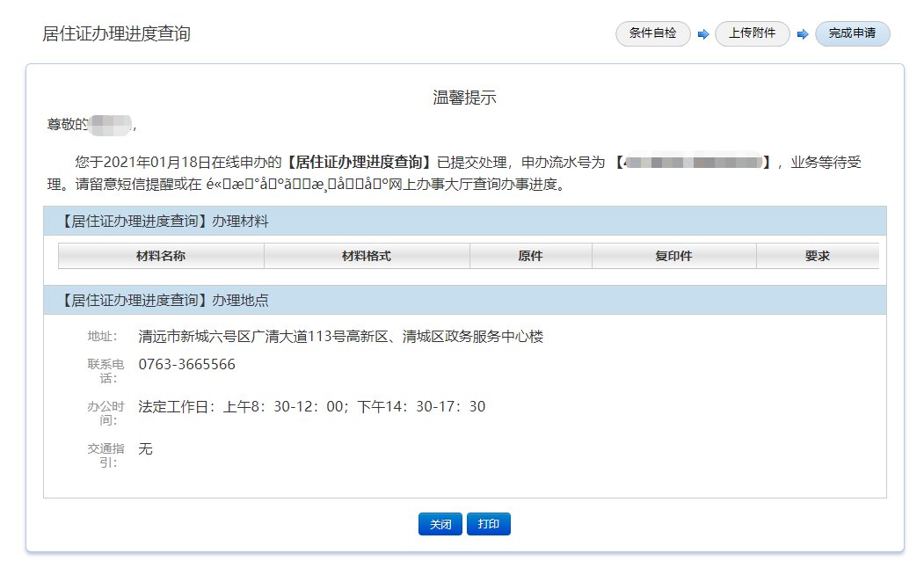Click the 办理地点 section header bar
This screenshot has width=924, height=575.
[x=464, y=300]
